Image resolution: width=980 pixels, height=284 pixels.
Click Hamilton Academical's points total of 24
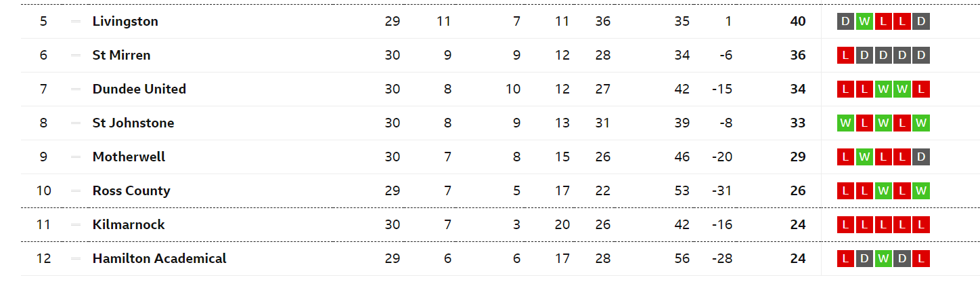click(798, 258)
